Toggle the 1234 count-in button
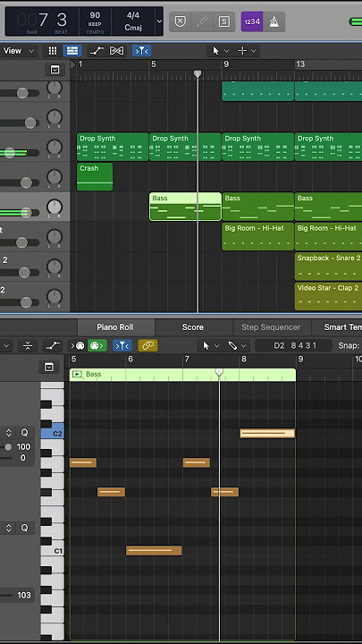Viewport: 362px width, 644px height. click(x=251, y=21)
